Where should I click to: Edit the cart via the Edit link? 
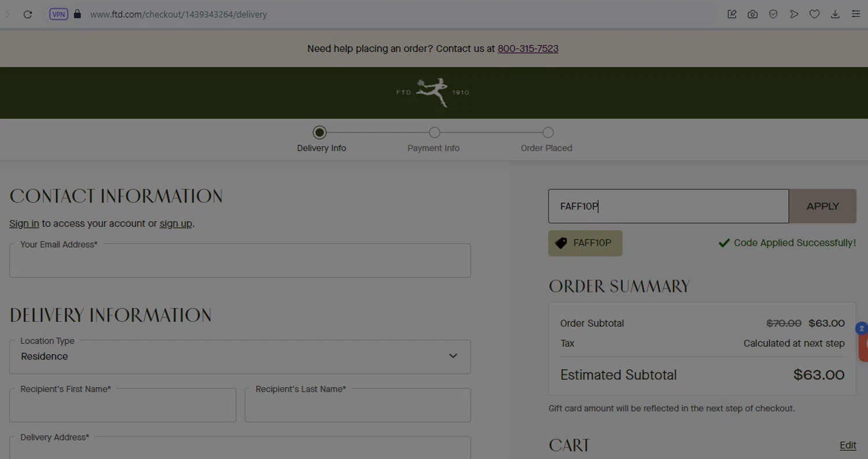click(x=848, y=445)
